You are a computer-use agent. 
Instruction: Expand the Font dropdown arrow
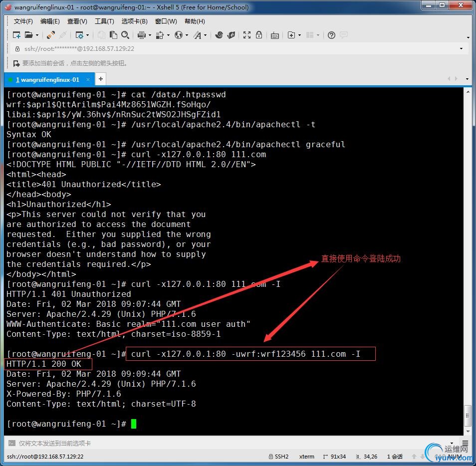pyautogui.click(x=206, y=35)
